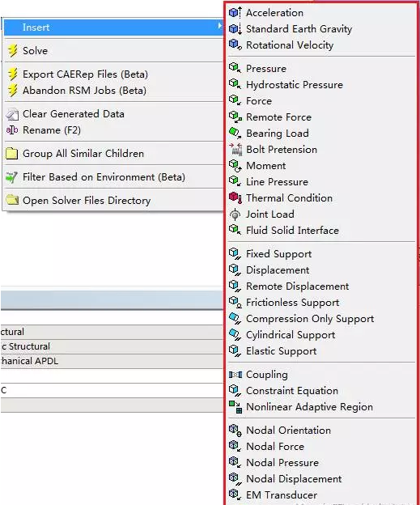Viewport: 420px width, 505px height.
Task: Click the Acceleration cube icon
Action: point(235,13)
